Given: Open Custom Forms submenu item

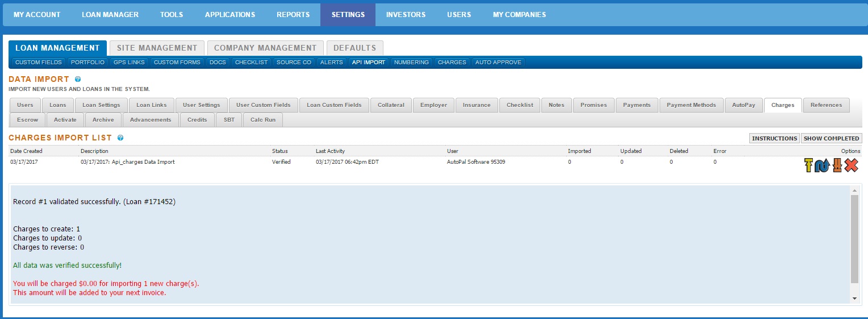Looking at the screenshot, I should (x=177, y=63).
